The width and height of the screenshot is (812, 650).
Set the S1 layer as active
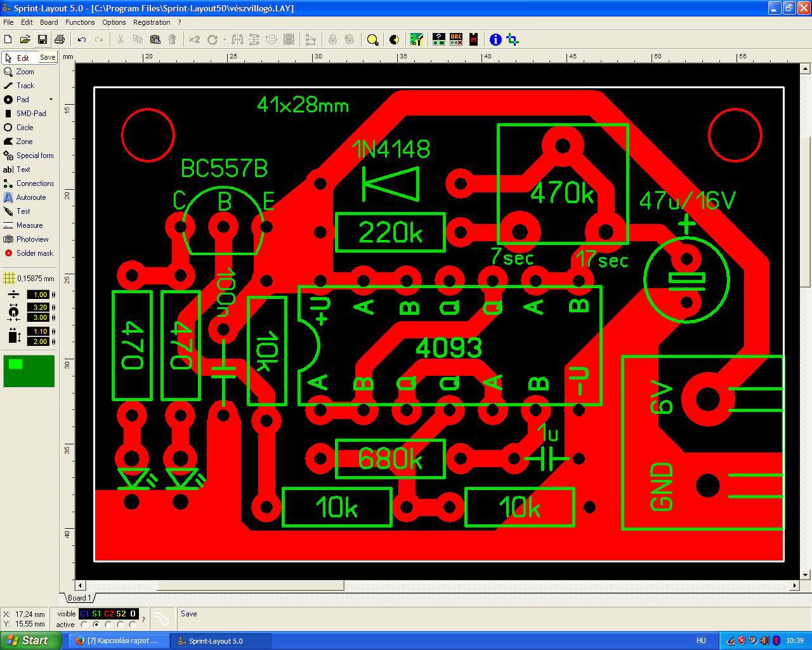tap(96, 625)
